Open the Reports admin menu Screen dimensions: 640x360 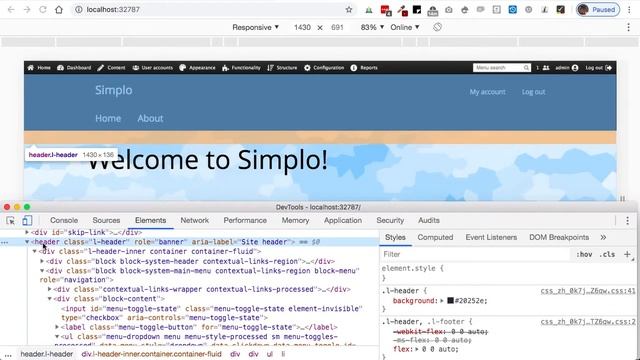[x=364, y=68]
